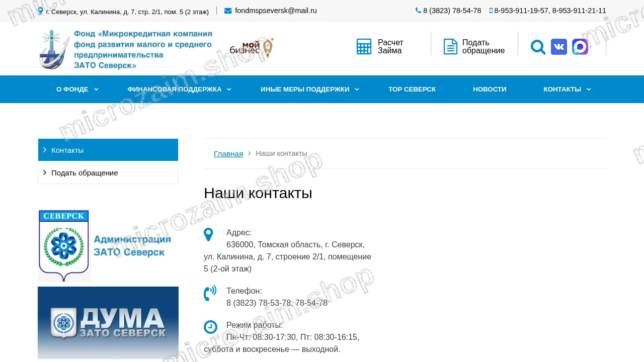Click the mobile numbers 8-953-911-19-57, 8-953-911-21-11
Viewport: 644px width, 362px height.
click(x=550, y=11)
